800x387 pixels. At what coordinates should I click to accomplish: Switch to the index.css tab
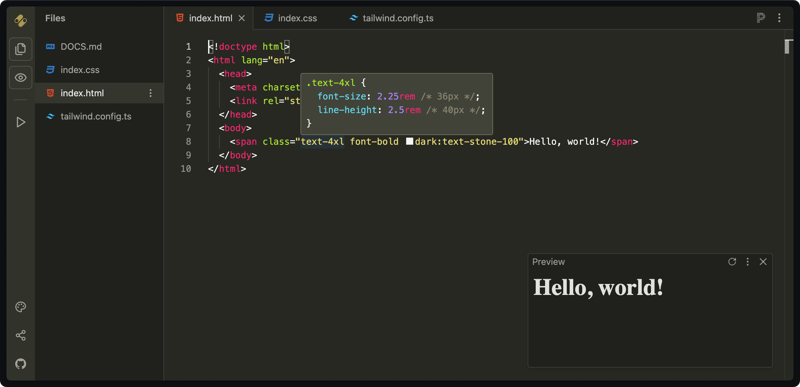[x=291, y=18]
